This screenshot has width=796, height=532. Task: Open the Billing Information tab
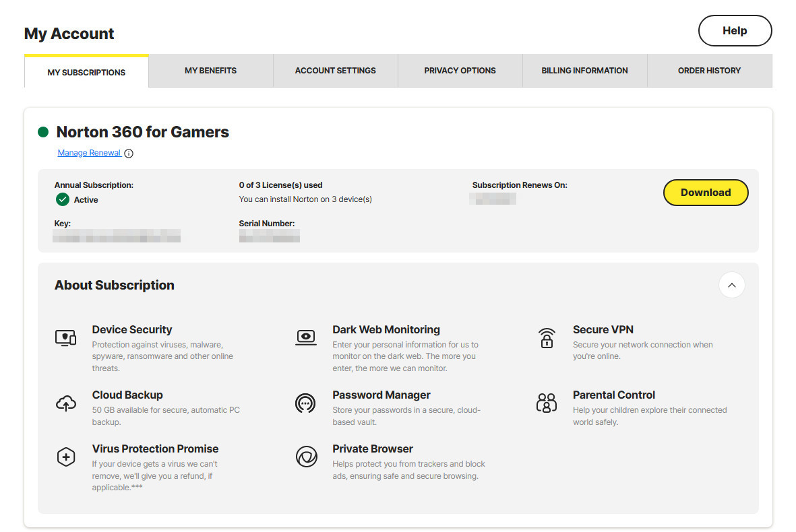585,71
